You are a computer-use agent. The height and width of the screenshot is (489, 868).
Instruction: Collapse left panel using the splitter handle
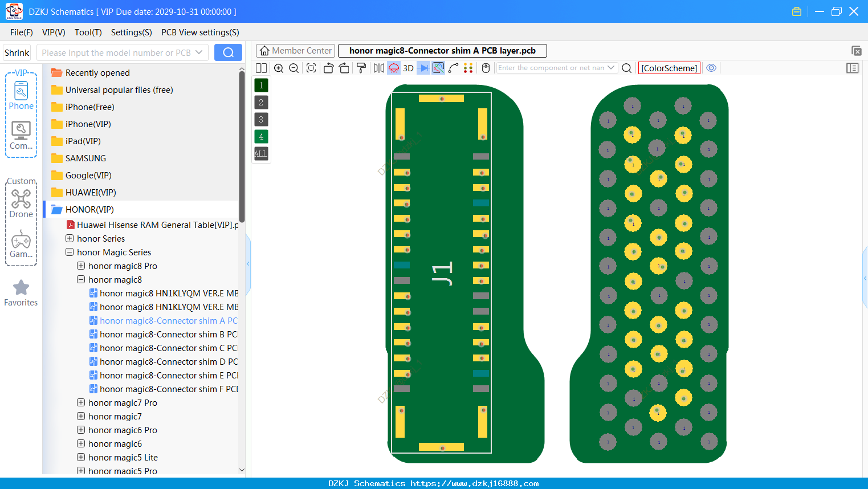click(248, 263)
